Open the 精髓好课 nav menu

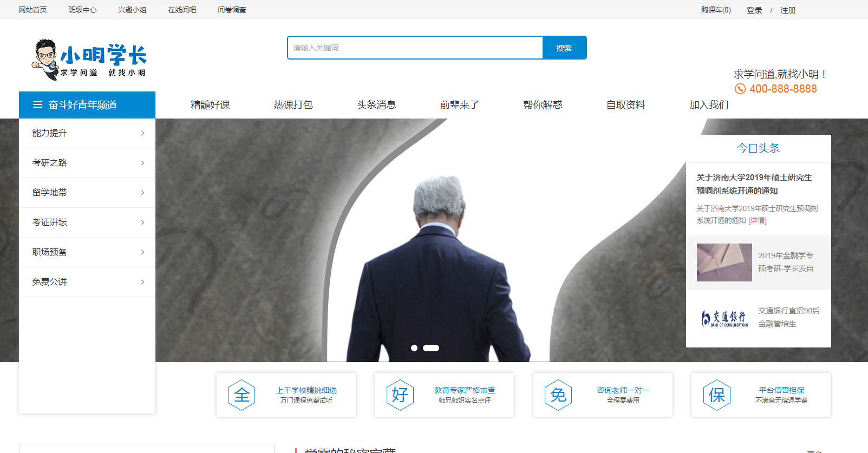(x=210, y=105)
